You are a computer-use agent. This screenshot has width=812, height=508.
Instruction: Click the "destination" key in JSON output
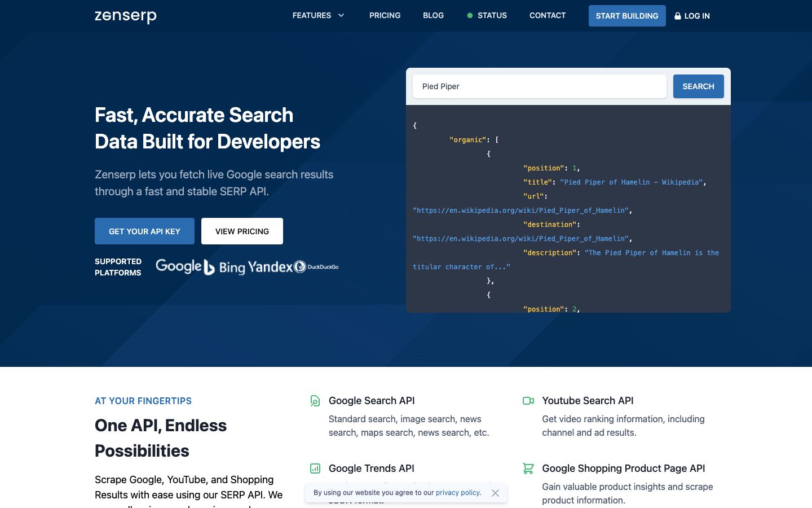click(x=550, y=225)
